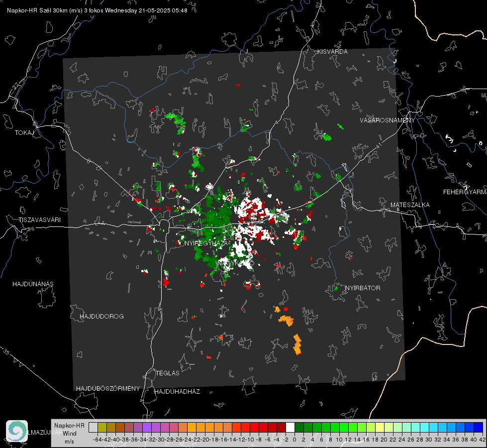Click the HAJDÚNÁNÁS city label

pos(33,284)
